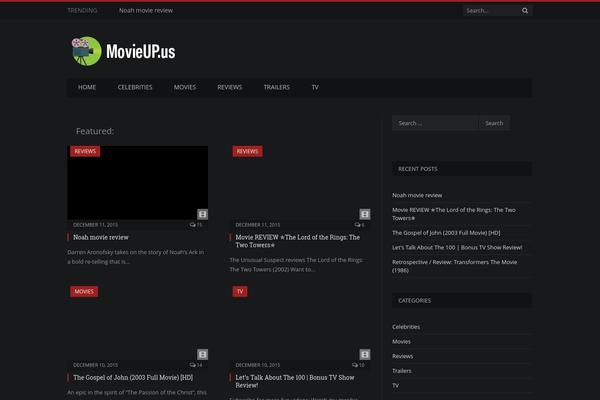The height and width of the screenshot is (400, 600).
Task: Click the magnifier icon in top search bar
Action: [525, 11]
